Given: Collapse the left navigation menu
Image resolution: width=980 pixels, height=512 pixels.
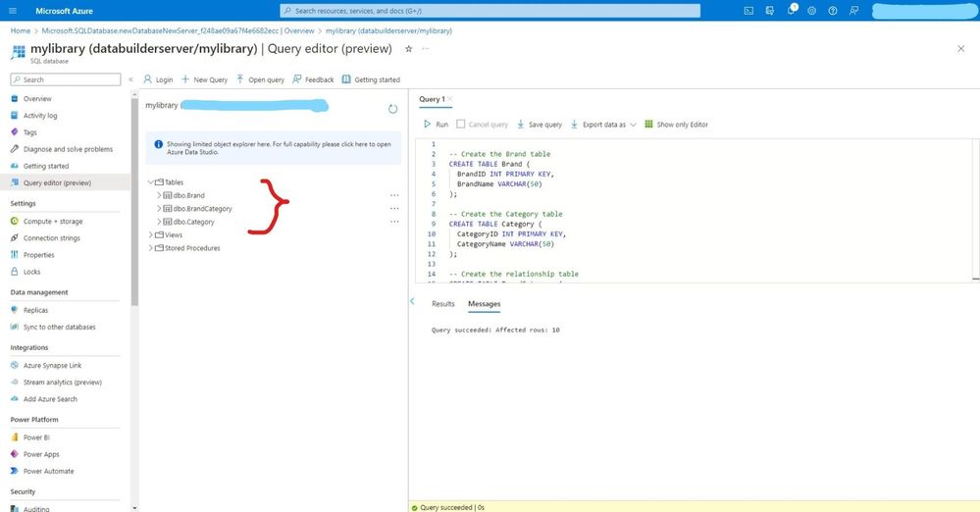Looking at the screenshot, I should (x=130, y=79).
